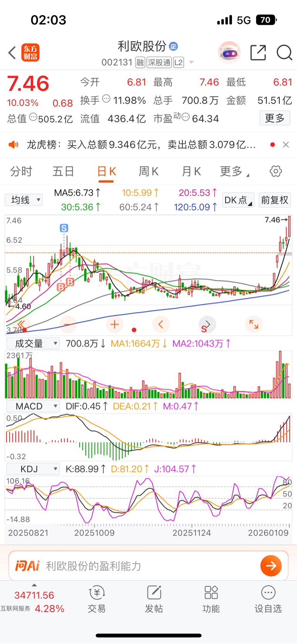Tap the L2 level tag
This screenshot has height=644, width=297.
178,62
